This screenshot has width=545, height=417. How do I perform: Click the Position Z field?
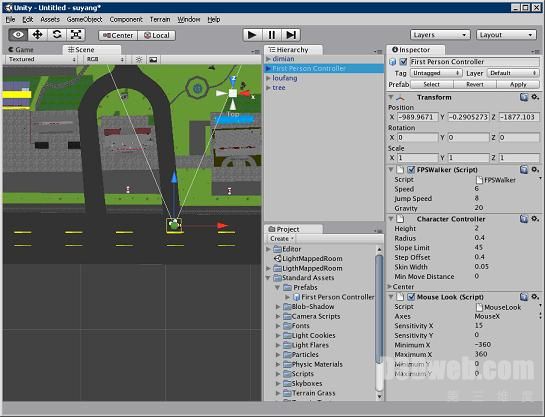point(519,117)
